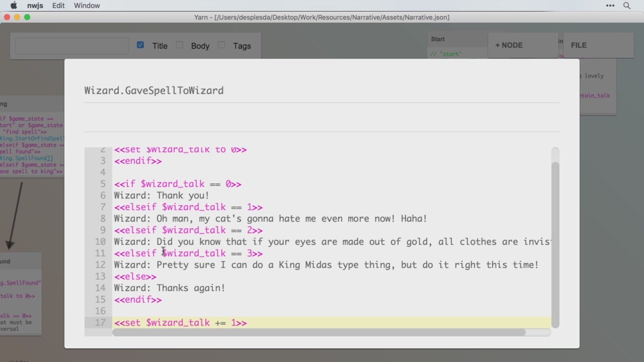Open the FILE menu button
The height and width of the screenshot is (362, 644).
coord(598,45)
